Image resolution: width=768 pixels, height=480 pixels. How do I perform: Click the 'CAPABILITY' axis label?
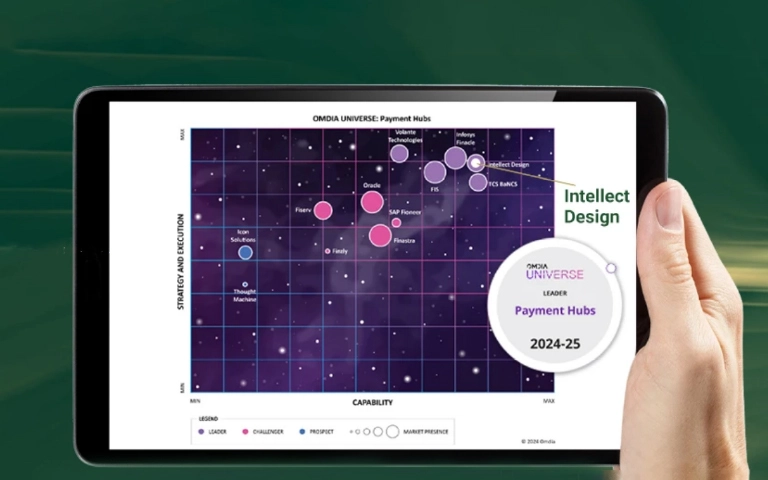372,403
